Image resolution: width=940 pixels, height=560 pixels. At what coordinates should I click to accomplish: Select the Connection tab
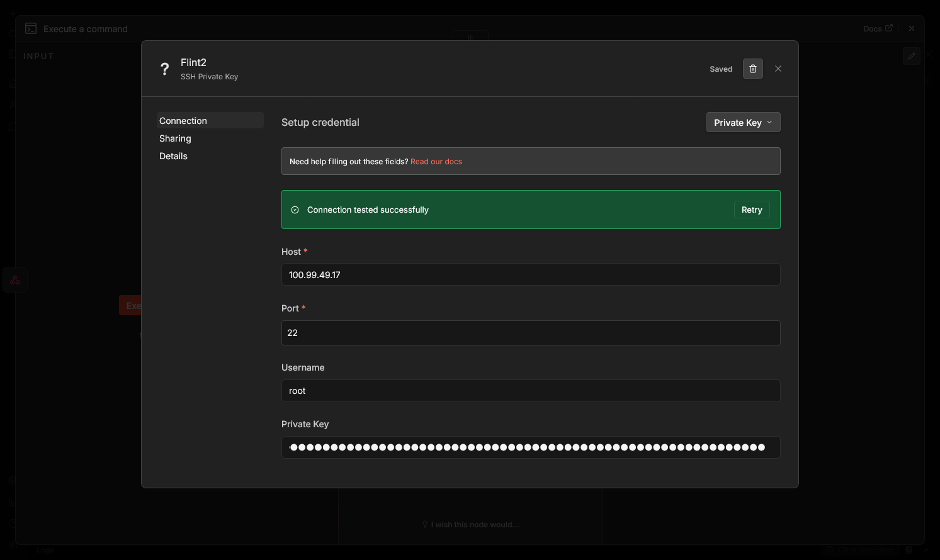click(x=210, y=120)
